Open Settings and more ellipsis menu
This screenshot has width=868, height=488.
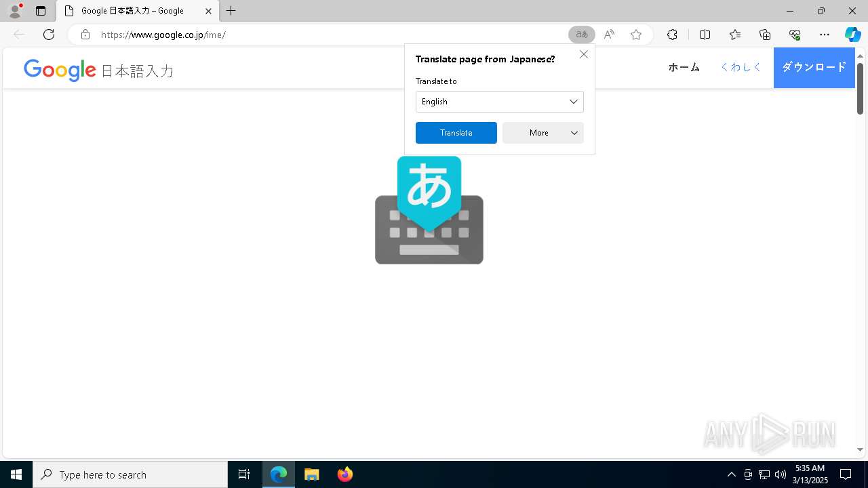click(x=825, y=35)
